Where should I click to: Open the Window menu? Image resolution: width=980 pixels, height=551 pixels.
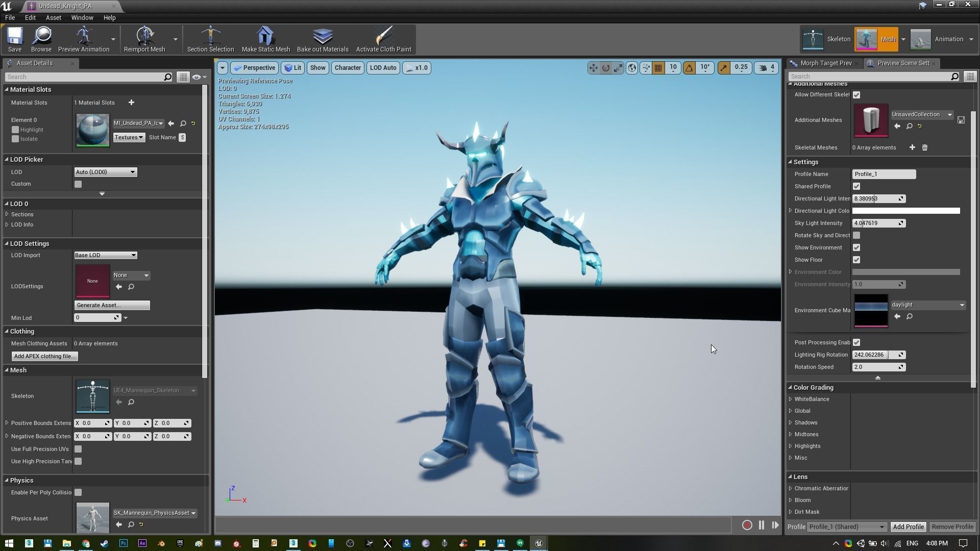82,17
